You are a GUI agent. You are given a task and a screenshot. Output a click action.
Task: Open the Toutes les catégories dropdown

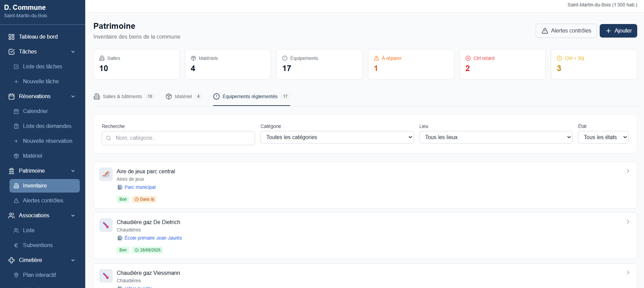click(337, 137)
